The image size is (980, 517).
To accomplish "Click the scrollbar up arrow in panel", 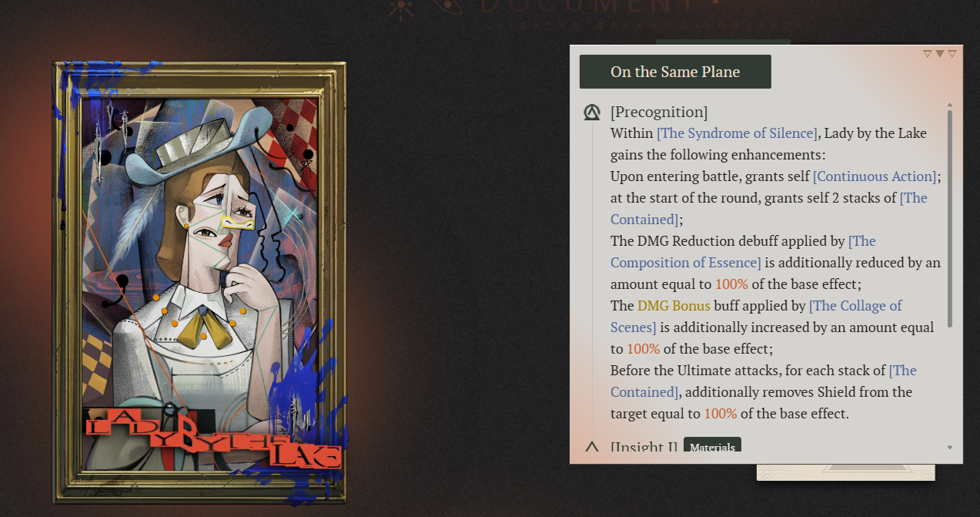I will (x=950, y=105).
